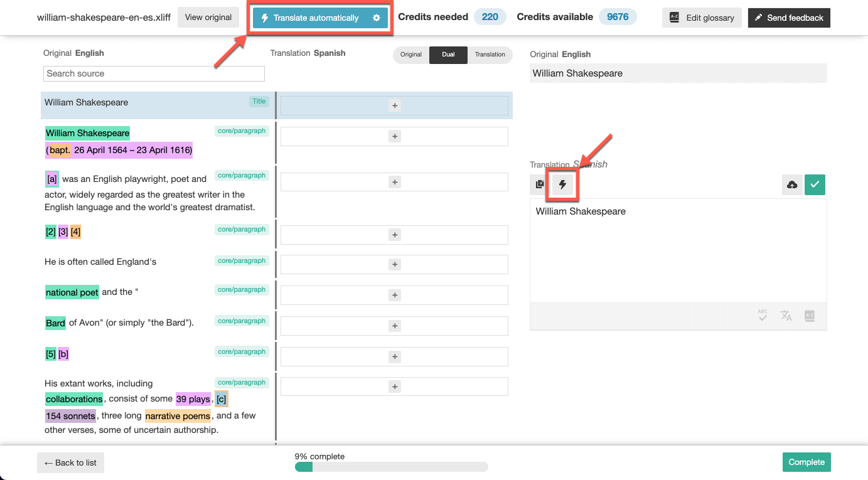Add translation for 'was an English playwright' row
The height and width of the screenshot is (480, 868).
coord(394,182)
